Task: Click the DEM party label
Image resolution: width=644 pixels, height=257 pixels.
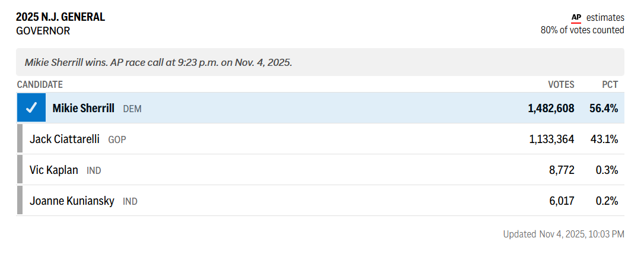Action: pos(132,109)
